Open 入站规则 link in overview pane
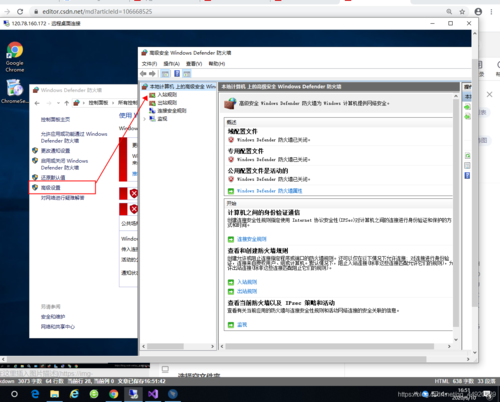Viewport: 500px width, 402px height. tap(247, 282)
